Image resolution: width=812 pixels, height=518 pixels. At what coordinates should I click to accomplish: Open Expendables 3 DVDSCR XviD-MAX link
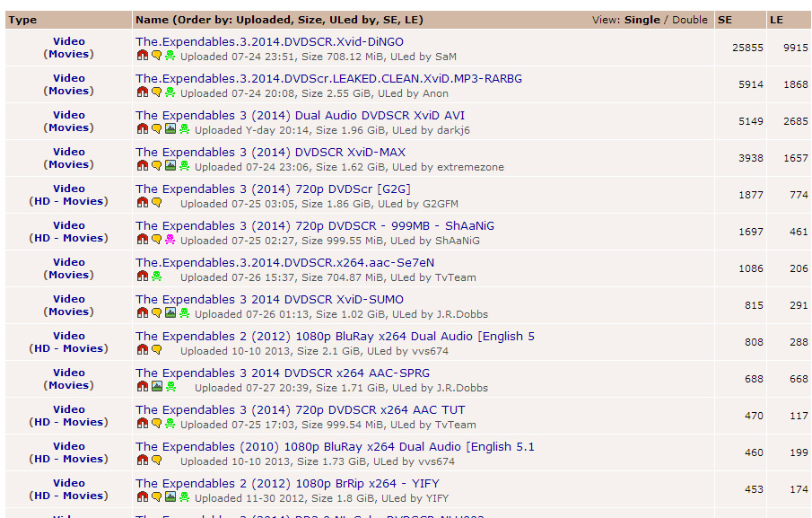tap(270, 152)
